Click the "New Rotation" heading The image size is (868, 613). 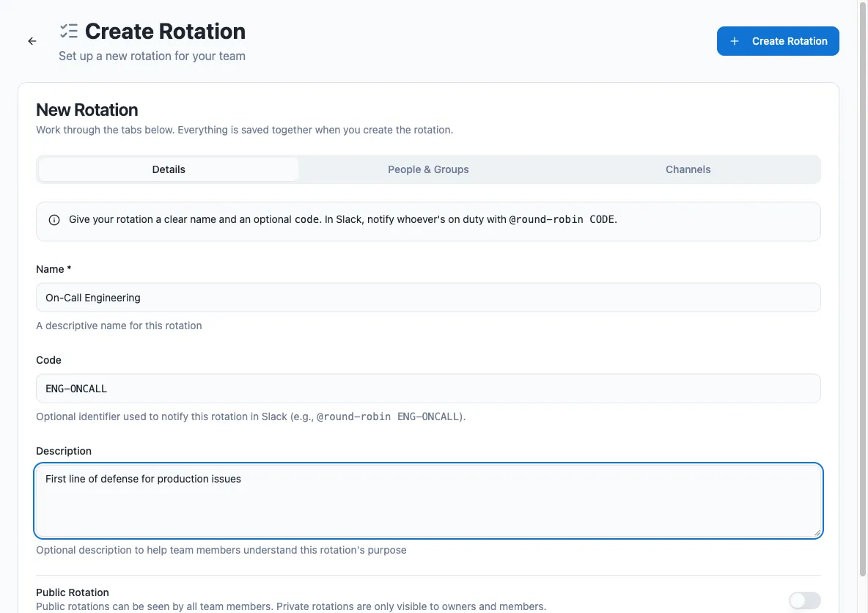(87, 110)
